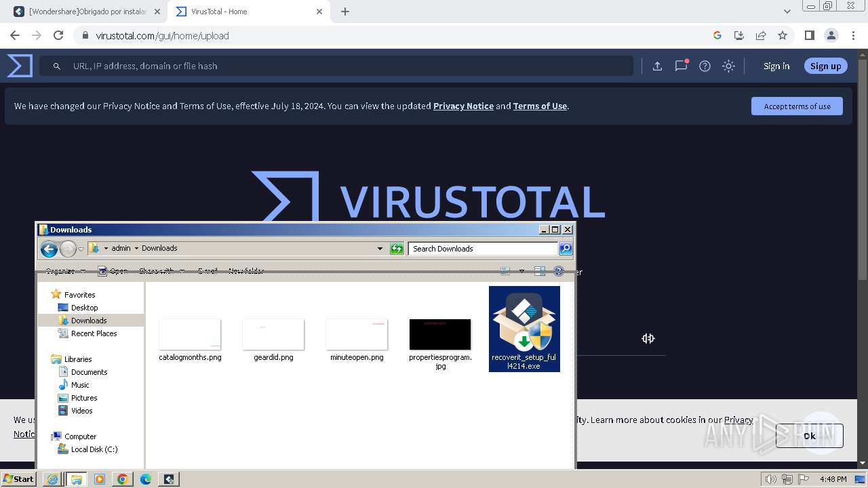Refresh the Downloads folder view
Image resolution: width=868 pixels, height=488 pixels.
point(397,249)
